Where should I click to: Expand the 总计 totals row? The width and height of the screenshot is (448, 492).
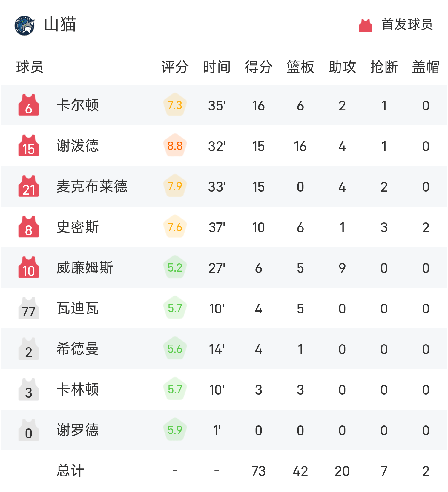(x=69, y=471)
